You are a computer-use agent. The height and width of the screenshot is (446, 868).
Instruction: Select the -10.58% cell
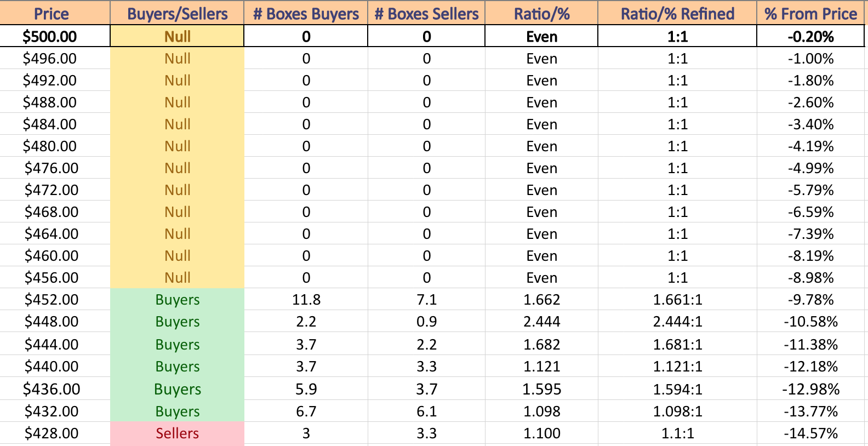tap(811, 321)
